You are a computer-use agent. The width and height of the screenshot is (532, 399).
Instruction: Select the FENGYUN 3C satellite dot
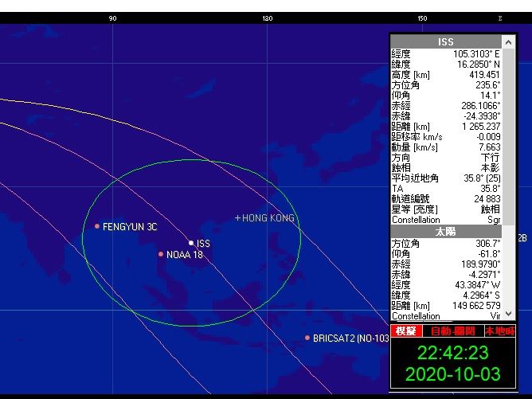pyautogui.click(x=97, y=226)
